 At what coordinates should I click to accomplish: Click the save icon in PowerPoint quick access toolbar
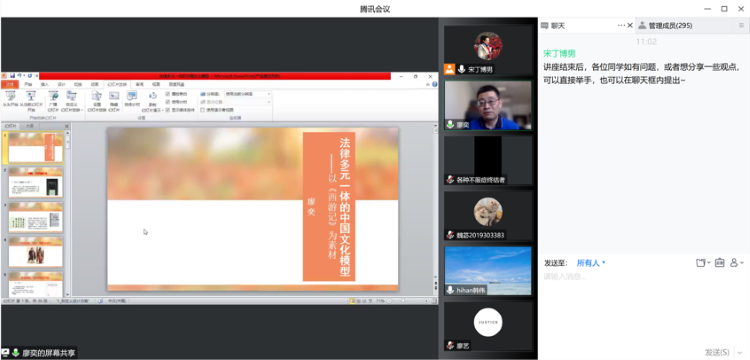[x=12, y=76]
